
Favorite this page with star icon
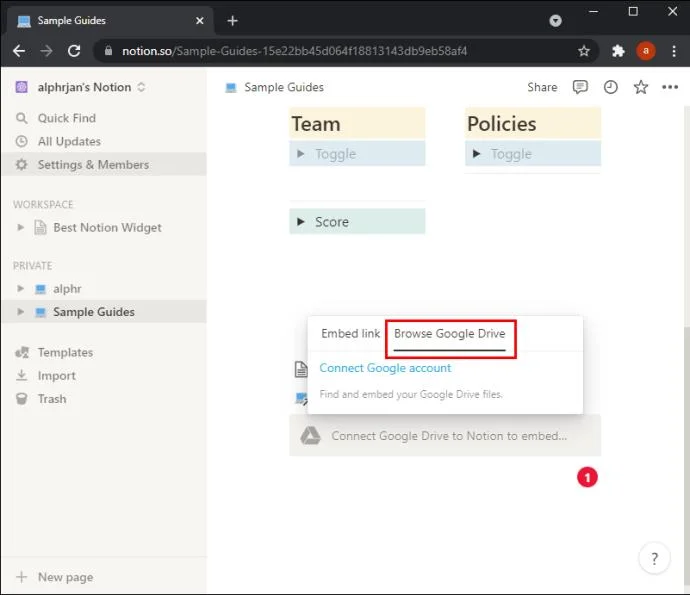(640, 87)
